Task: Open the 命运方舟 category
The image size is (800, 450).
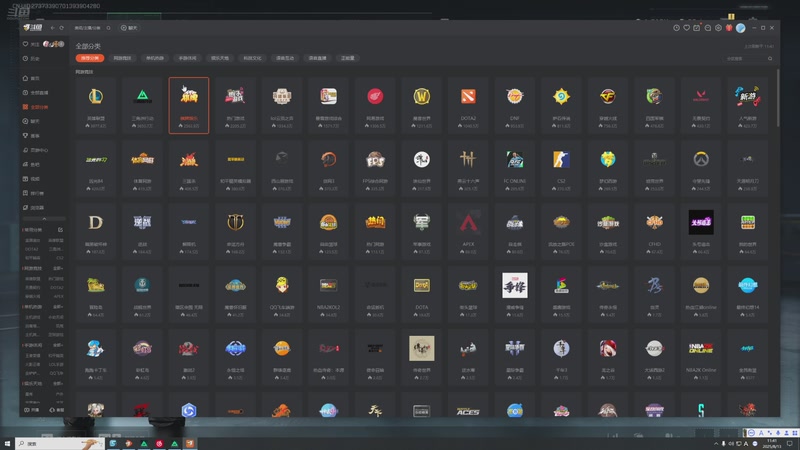Action: 235,232
